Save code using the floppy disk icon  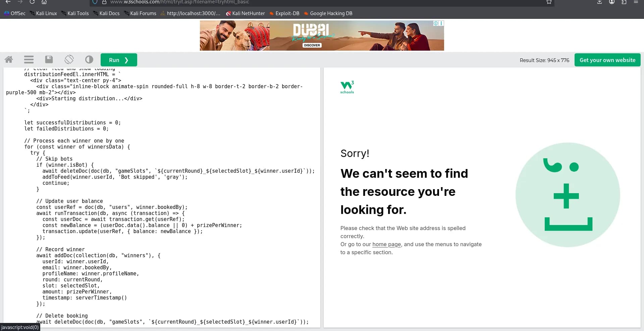[49, 60]
